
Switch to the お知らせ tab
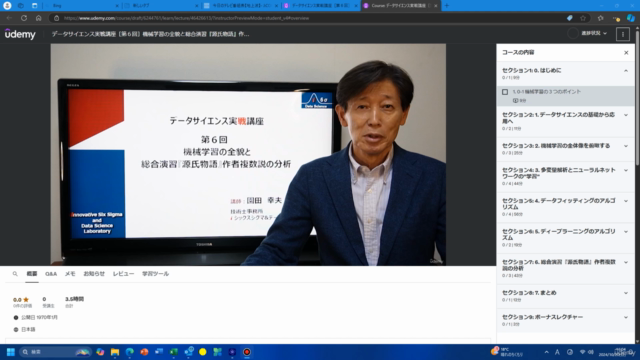tap(94, 274)
